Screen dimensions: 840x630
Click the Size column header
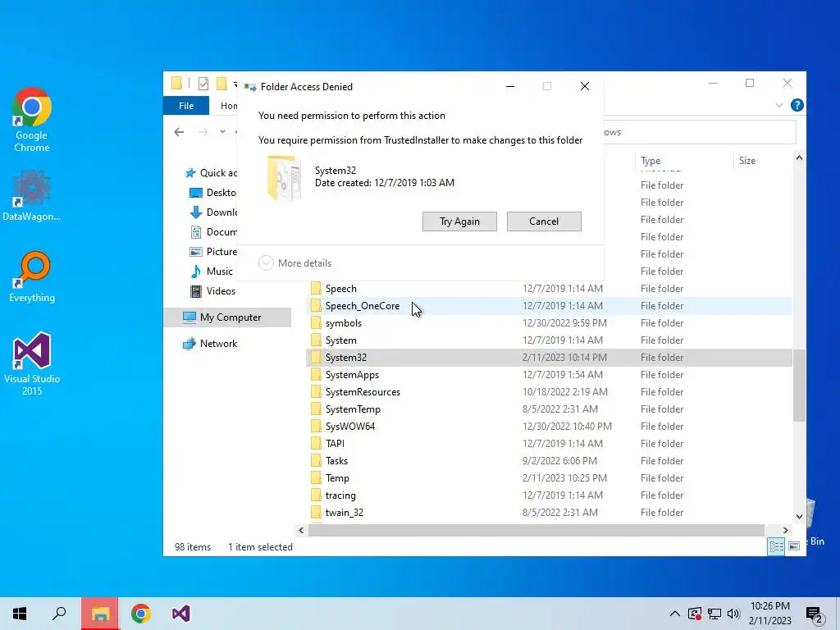(762, 161)
